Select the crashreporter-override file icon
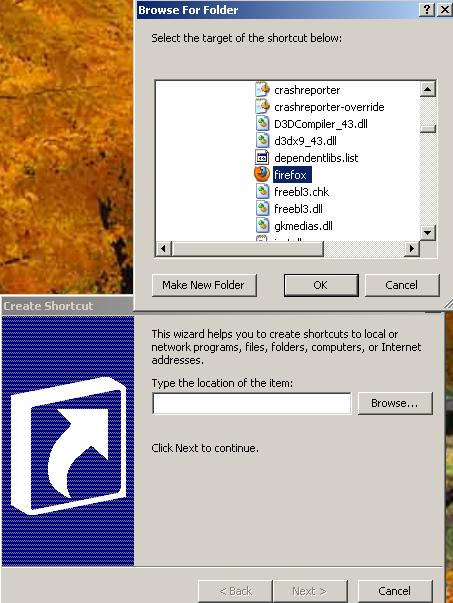Screen dimensions: 453x603 point(262,107)
